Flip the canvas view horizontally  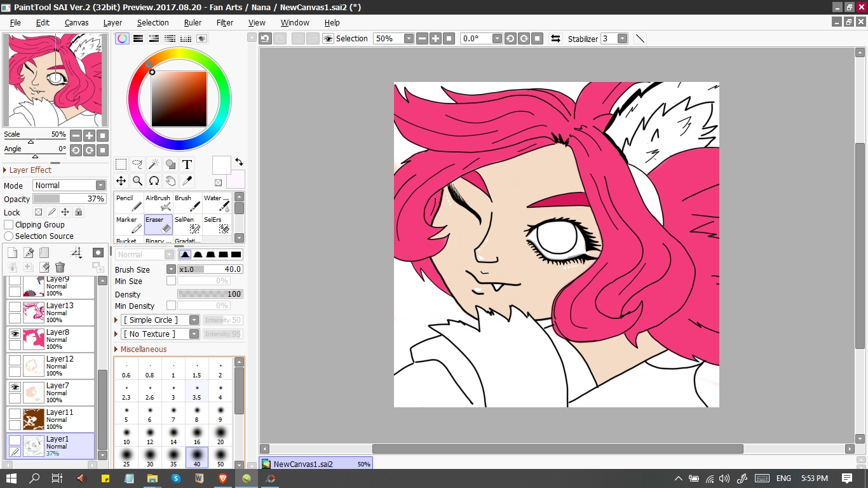coord(555,38)
